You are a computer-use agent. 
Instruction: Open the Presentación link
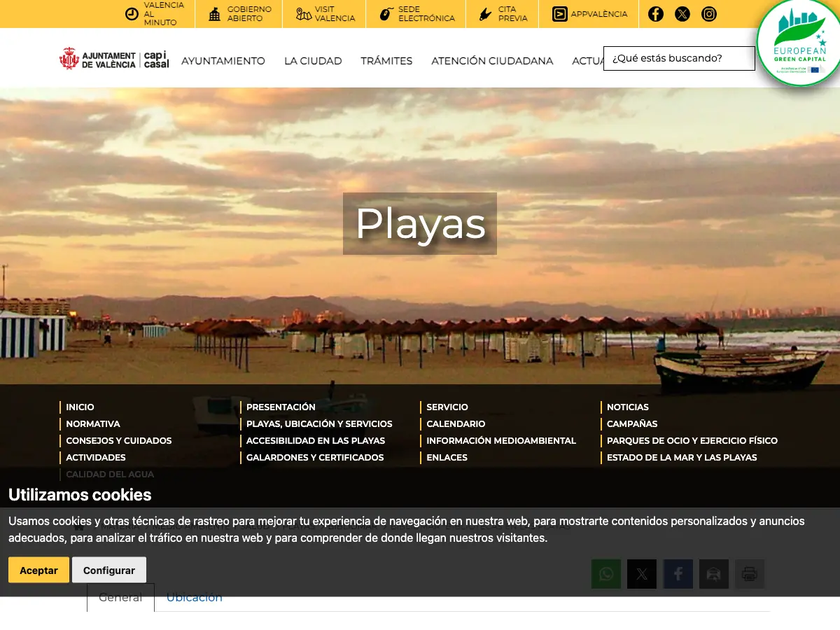281,407
